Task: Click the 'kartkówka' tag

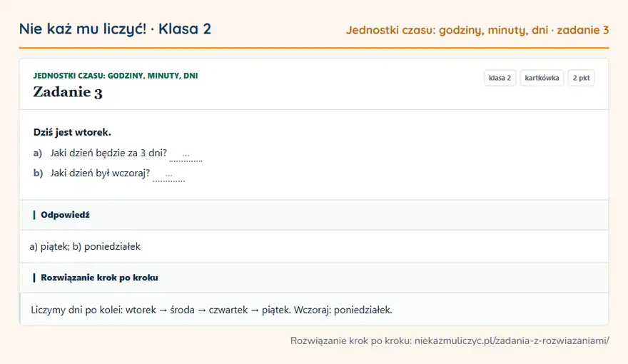Action: 542,78
